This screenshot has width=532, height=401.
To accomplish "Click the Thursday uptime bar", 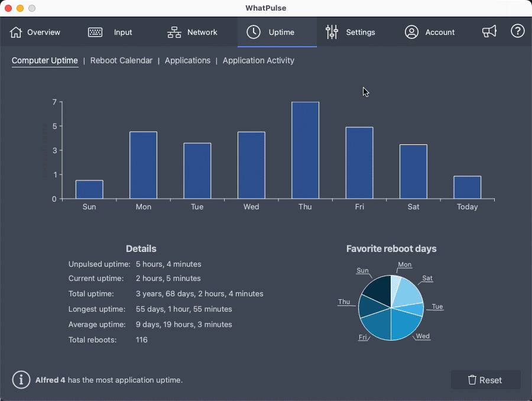I will click(x=305, y=150).
